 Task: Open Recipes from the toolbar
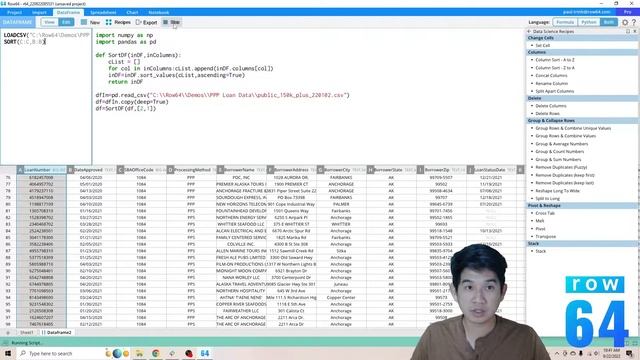(118, 22)
